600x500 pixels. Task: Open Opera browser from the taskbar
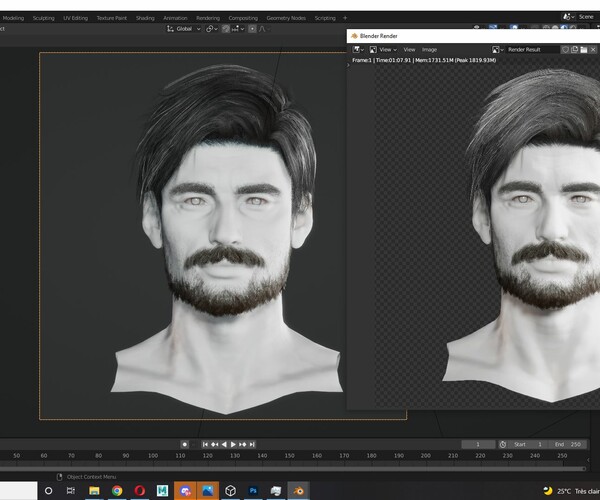pyautogui.click(x=140, y=490)
